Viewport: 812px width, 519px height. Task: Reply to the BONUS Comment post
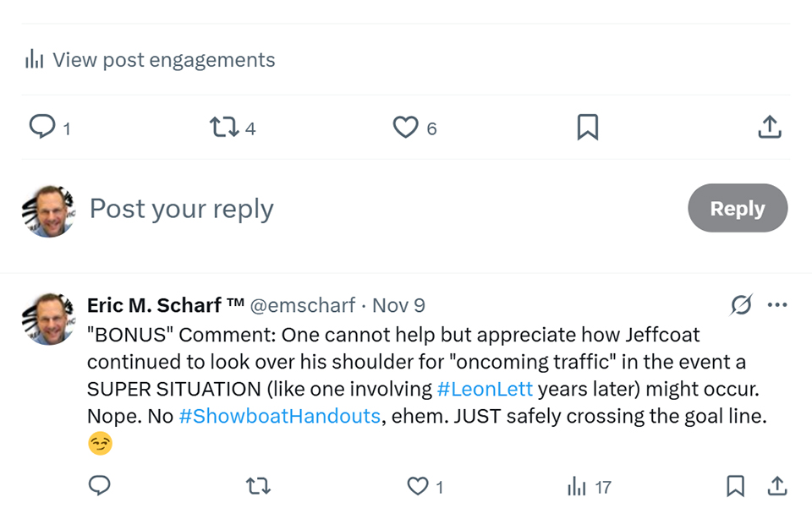[100, 486]
